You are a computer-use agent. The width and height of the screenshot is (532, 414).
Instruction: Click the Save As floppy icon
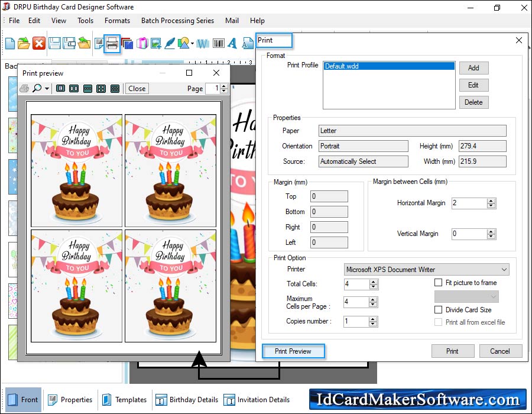coord(69,43)
